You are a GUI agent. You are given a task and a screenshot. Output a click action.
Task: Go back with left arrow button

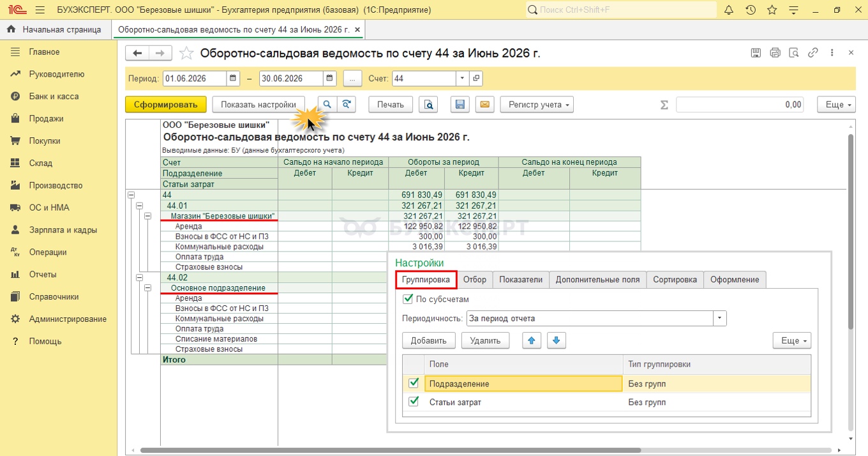(x=137, y=53)
